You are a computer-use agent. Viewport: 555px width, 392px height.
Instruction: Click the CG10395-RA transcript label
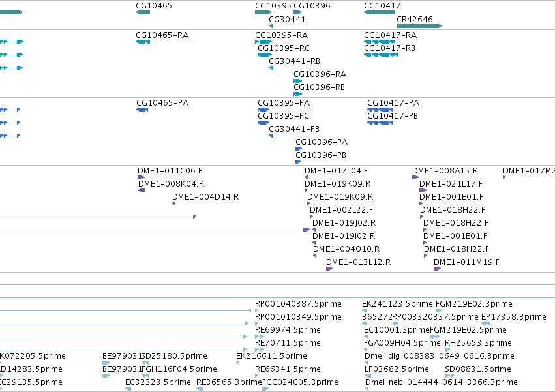[x=281, y=35]
